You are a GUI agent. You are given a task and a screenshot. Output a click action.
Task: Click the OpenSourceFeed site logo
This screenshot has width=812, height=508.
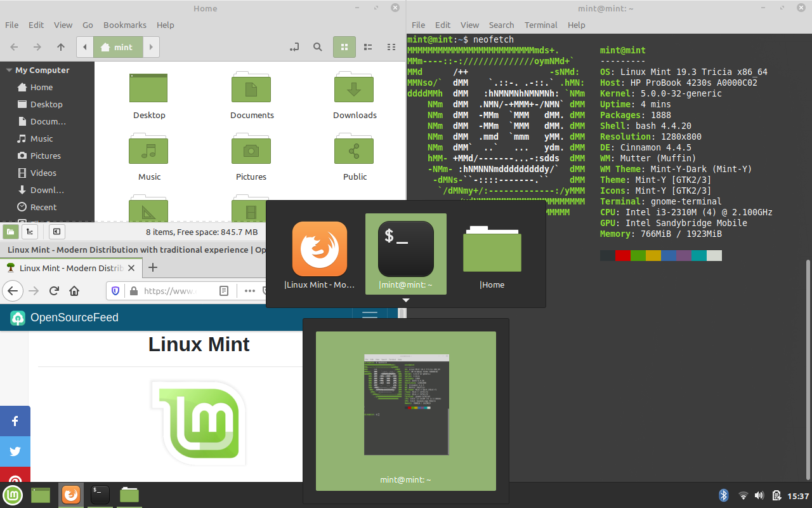pyautogui.click(x=18, y=318)
